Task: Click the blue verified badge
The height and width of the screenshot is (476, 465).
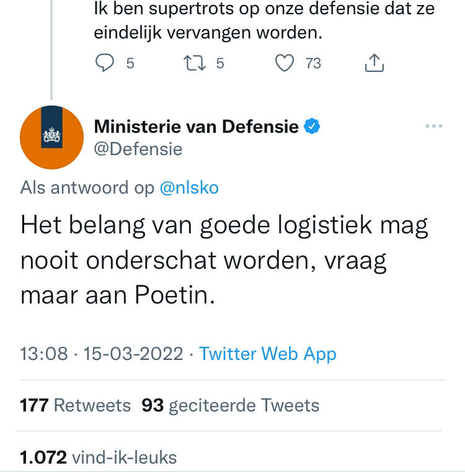Action: (x=312, y=127)
